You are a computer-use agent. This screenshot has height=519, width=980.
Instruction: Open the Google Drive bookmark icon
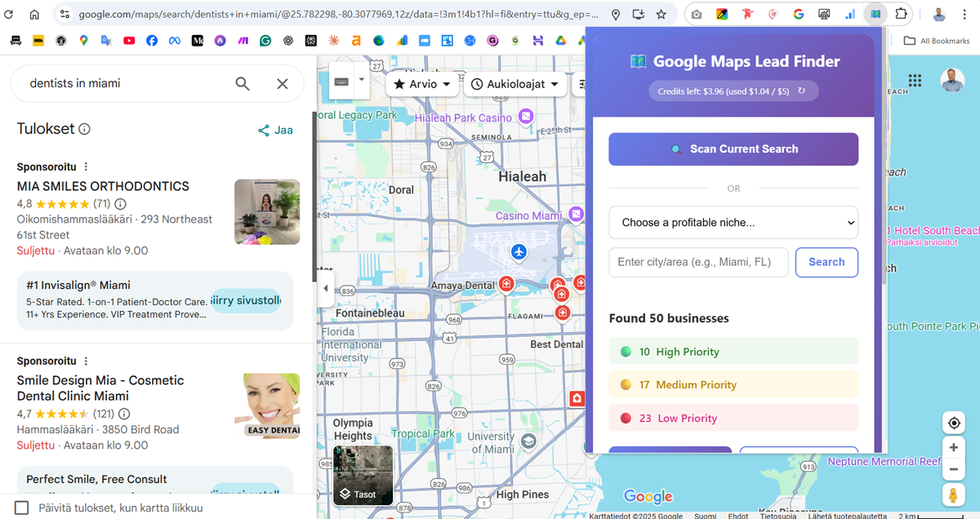[560, 40]
